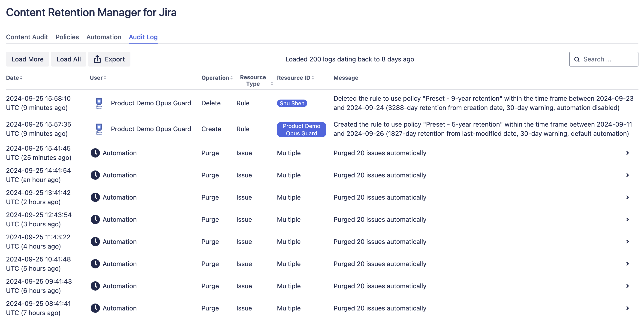The width and height of the screenshot is (644, 322).
Task: Click Opus Guard avatar in Create row
Action: (x=99, y=129)
